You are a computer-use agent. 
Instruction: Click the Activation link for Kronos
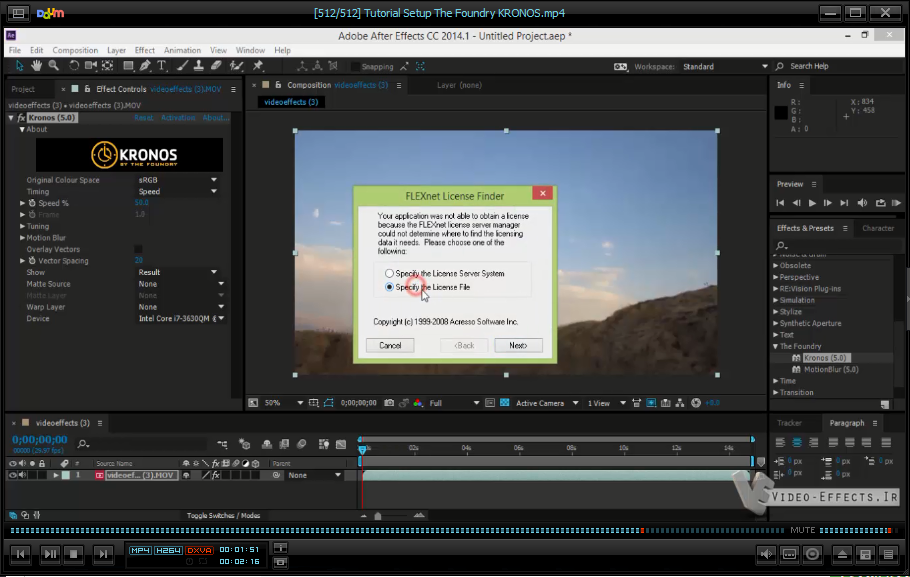tap(178, 118)
